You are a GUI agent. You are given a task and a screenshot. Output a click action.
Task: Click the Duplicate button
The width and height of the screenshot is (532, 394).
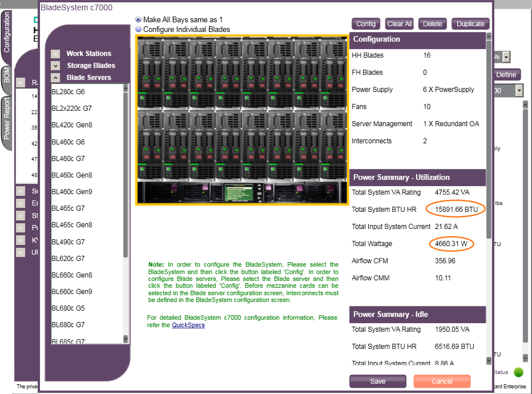point(470,24)
